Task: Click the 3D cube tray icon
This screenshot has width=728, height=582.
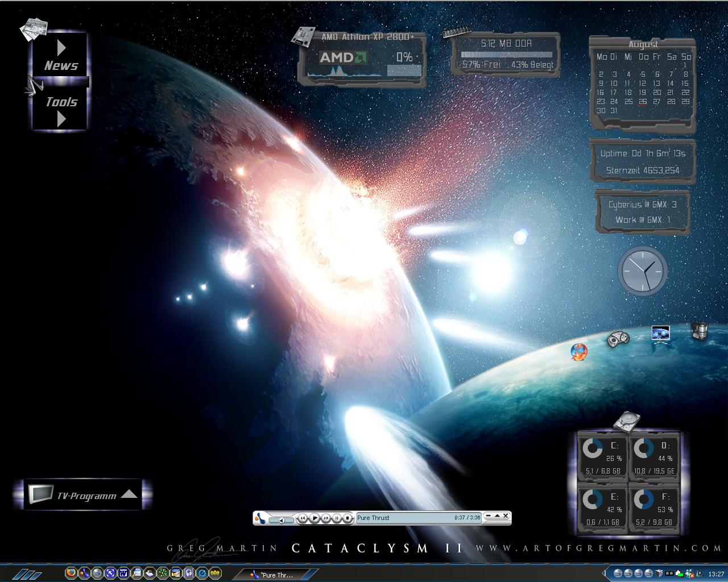Action: [659, 573]
